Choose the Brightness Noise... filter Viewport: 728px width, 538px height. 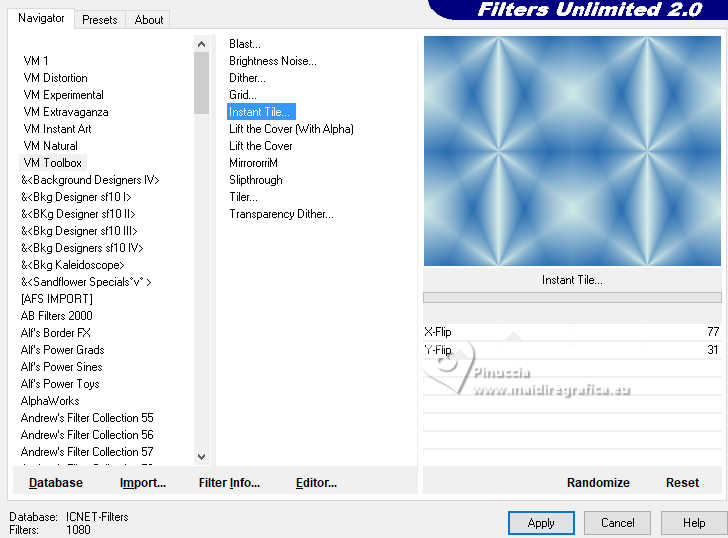[x=273, y=61]
